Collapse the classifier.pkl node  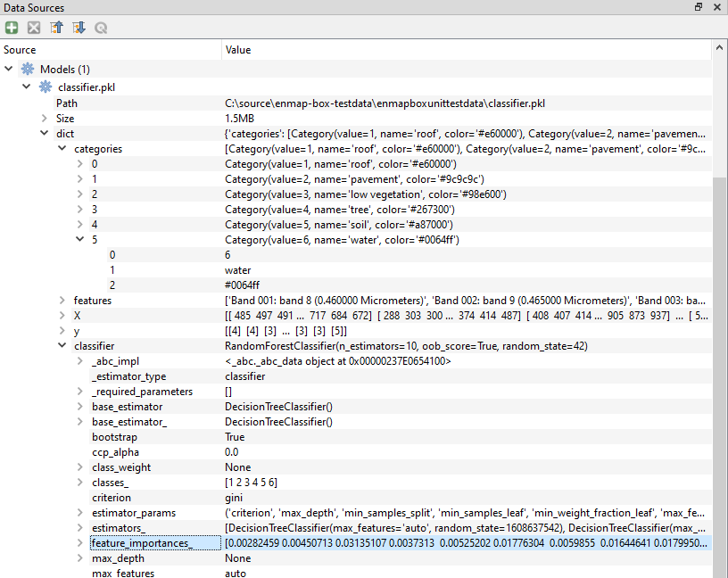pos(27,87)
